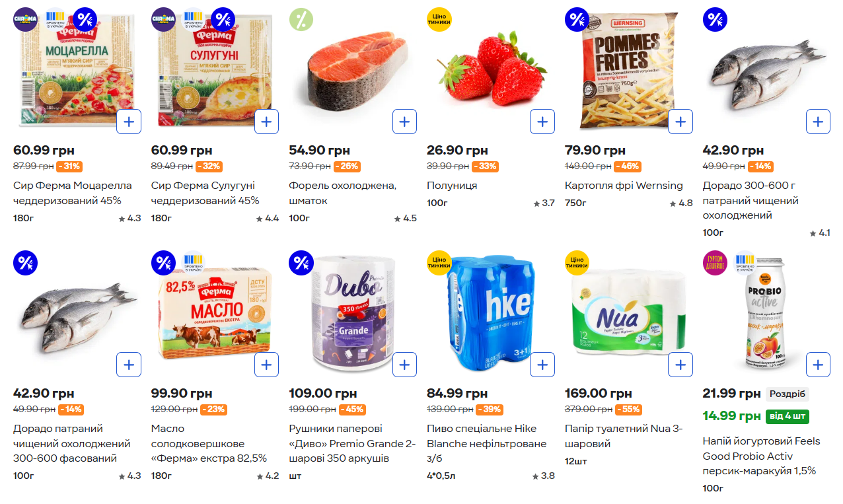
Task: Click the -55% discount label on Nua
Action: pyautogui.click(x=628, y=410)
